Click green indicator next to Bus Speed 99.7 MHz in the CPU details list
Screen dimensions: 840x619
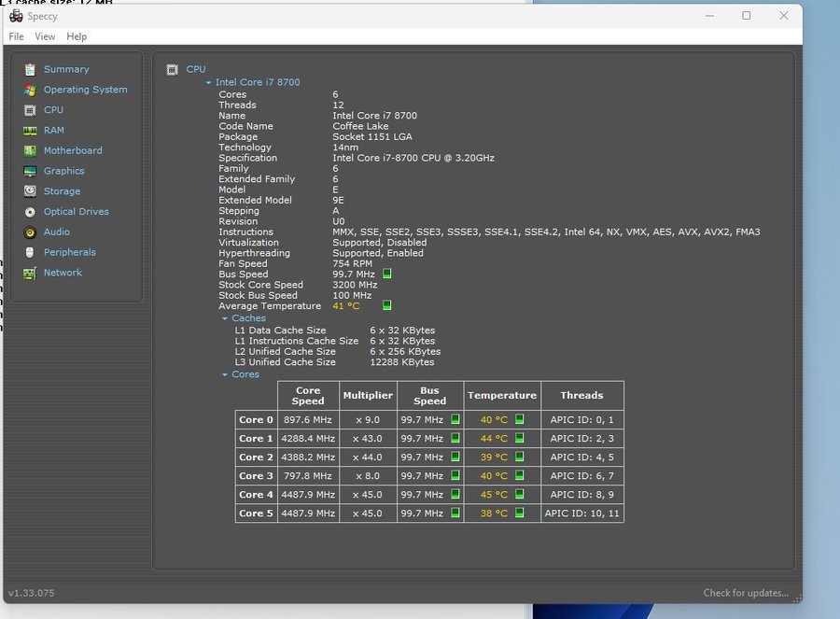(386, 274)
